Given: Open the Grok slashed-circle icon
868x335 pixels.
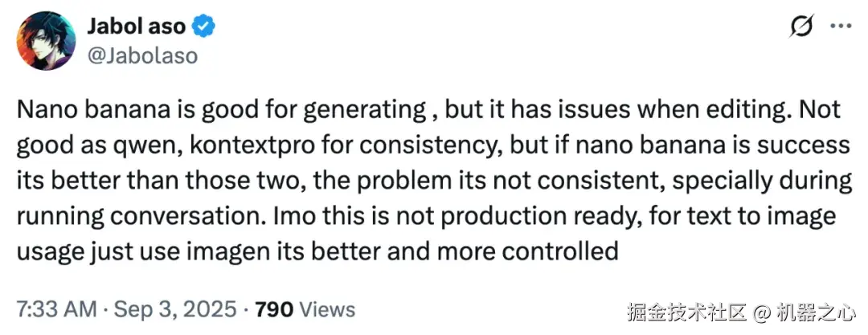Looking at the screenshot, I should point(801,27).
